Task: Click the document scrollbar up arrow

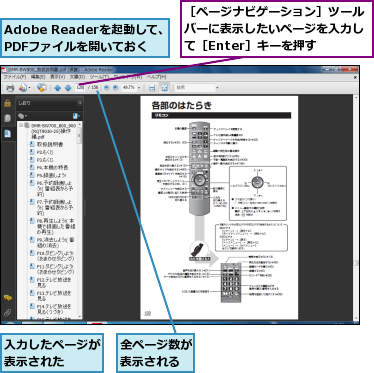Action: (x=356, y=97)
